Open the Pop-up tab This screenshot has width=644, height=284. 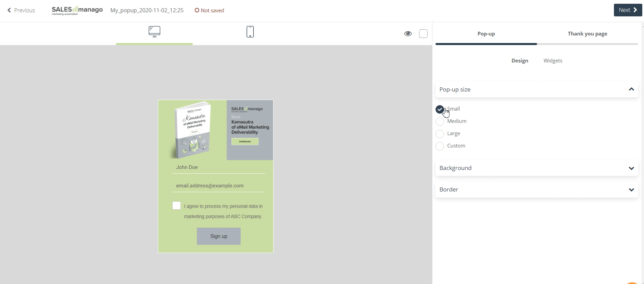(486, 33)
